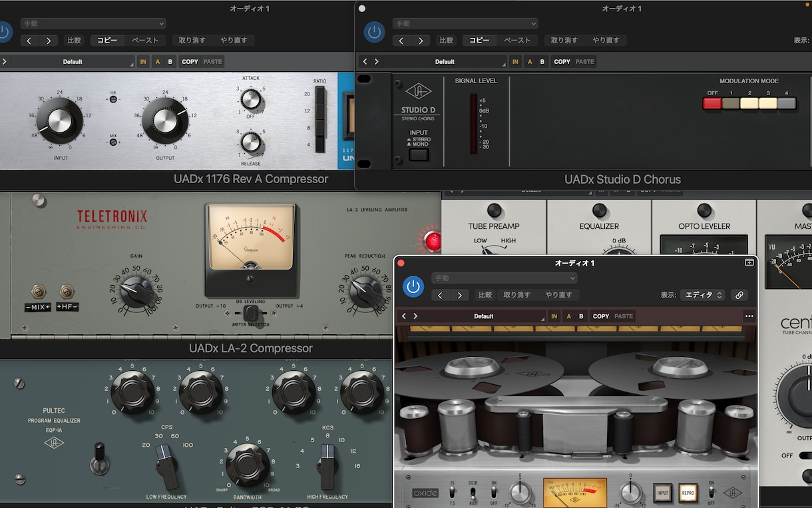Click the expand icon in Oxide title bar
Viewport: 812px width, 508px height.
click(x=749, y=263)
